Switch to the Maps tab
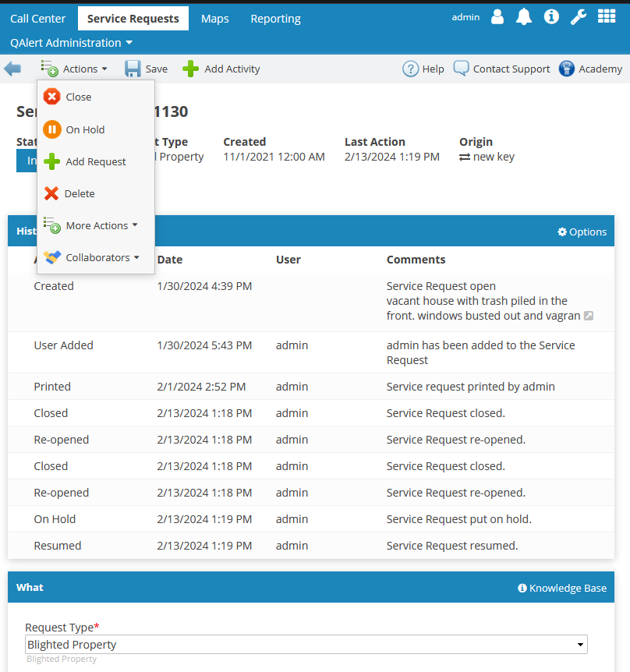 click(x=214, y=19)
